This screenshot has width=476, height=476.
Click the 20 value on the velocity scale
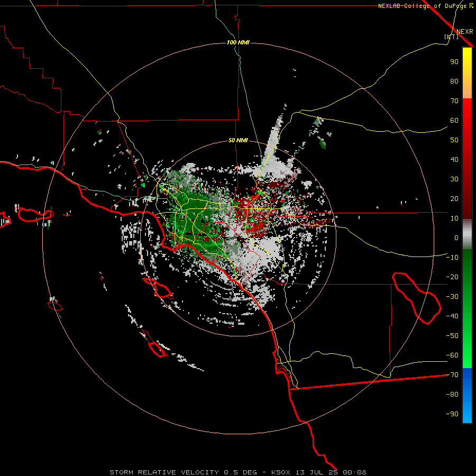pyautogui.click(x=454, y=199)
